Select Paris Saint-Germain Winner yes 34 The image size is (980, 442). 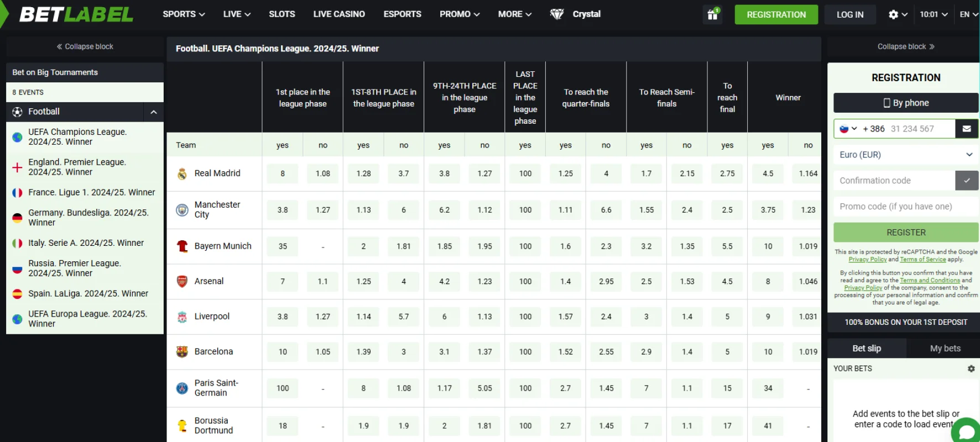tap(768, 388)
